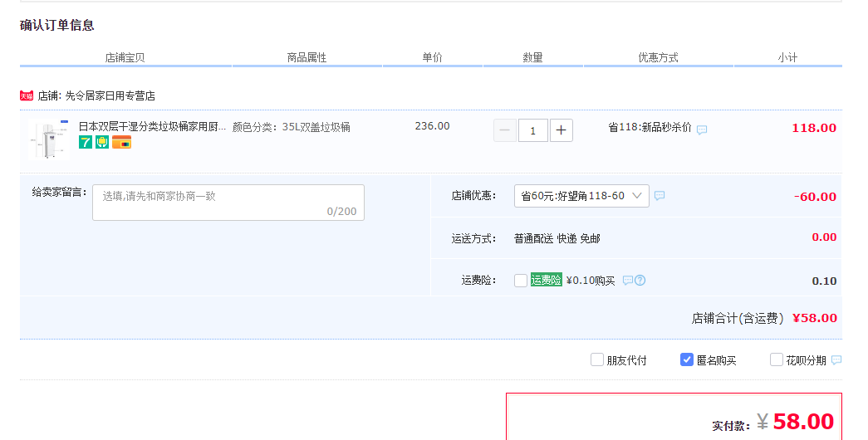Click the Tmall logo icon beside the store name
This screenshot has width=868, height=440.
(x=27, y=95)
